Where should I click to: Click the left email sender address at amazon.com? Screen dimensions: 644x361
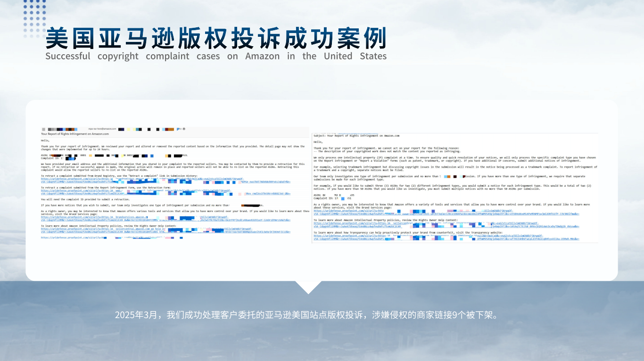click(x=102, y=129)
